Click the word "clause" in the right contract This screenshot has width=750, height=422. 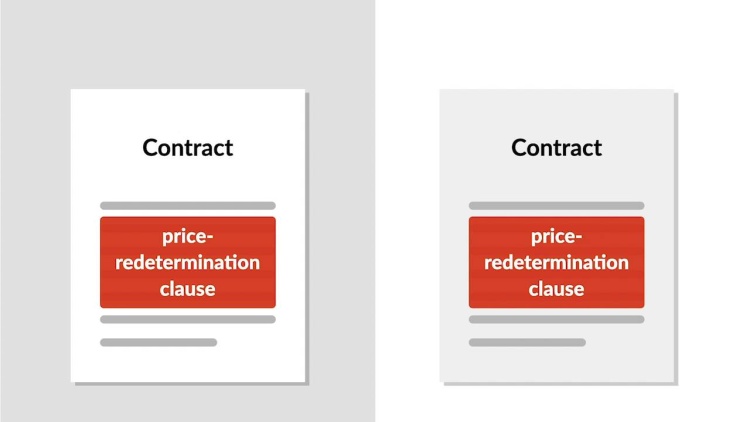pos(556,289)
